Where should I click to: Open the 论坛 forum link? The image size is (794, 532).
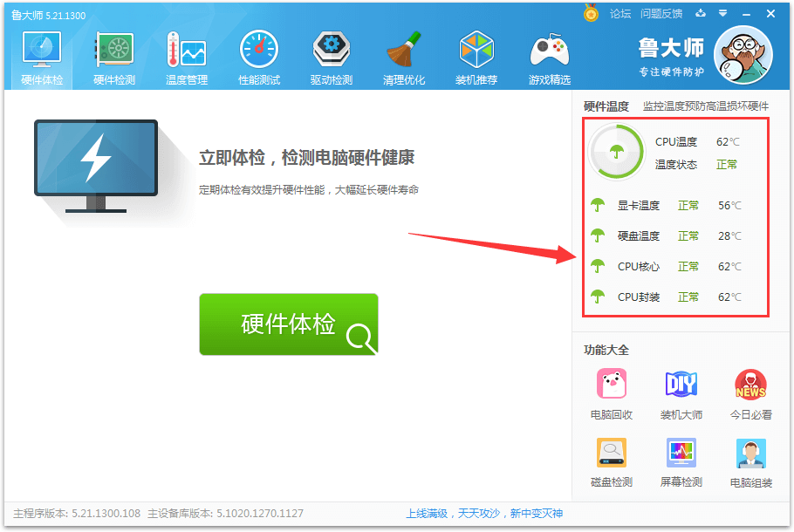coord(620,13)
